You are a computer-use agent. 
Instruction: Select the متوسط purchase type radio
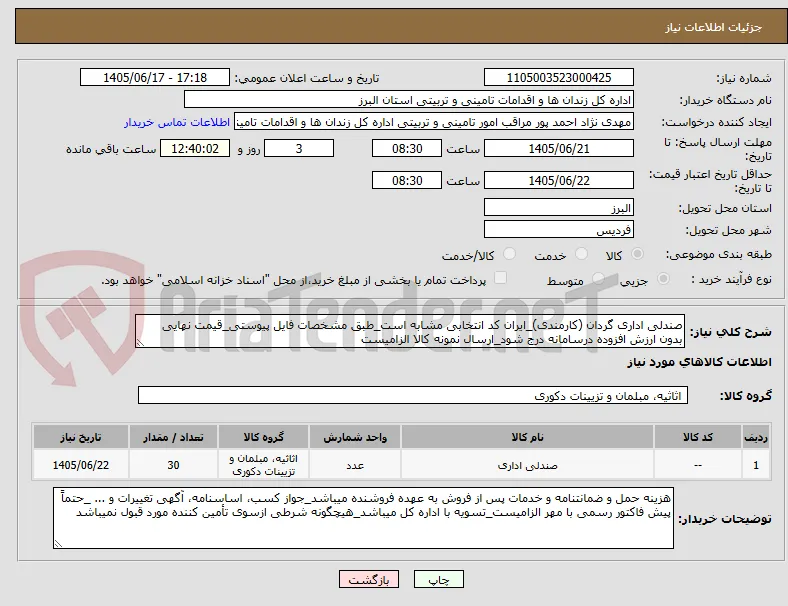pos(598,279)
